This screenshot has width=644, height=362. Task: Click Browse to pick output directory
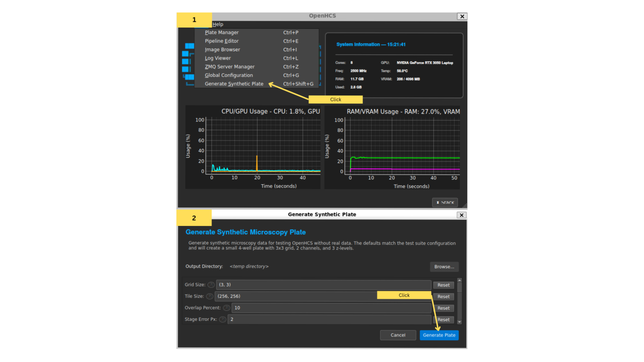(444, 267)
